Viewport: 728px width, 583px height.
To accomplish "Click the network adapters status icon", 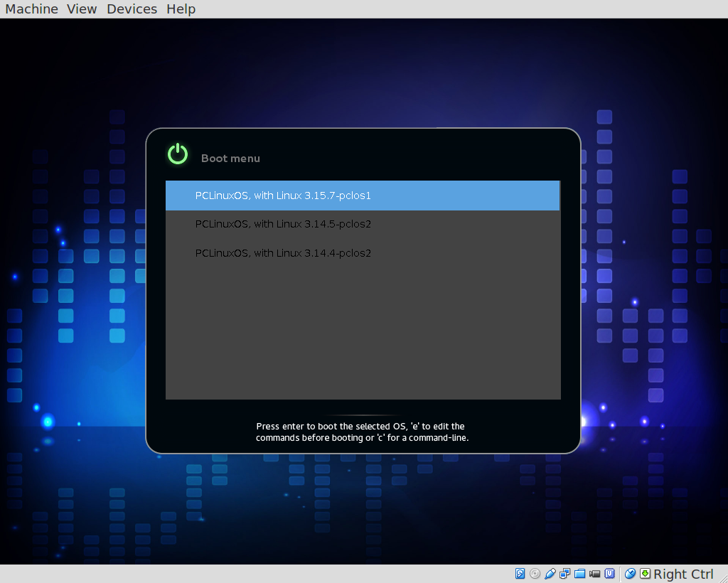I will click(x=565, y=574).
